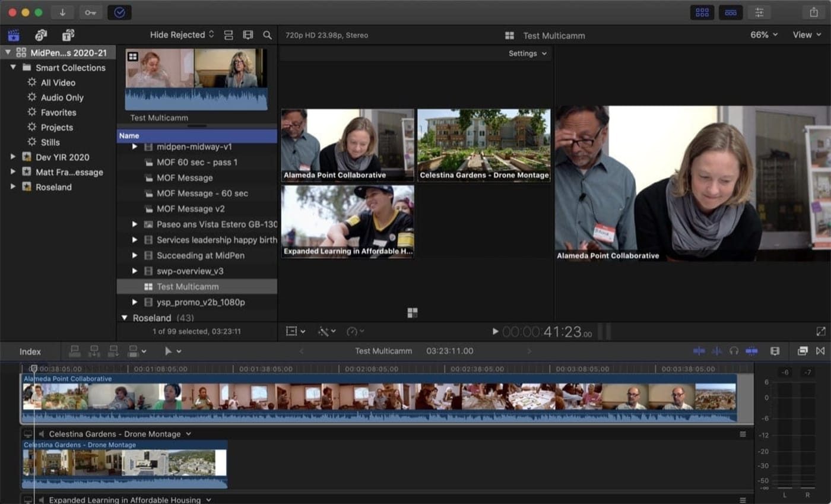Click the browser search magnifier icon
Screen dimensions: 831x504
[267, 35]
